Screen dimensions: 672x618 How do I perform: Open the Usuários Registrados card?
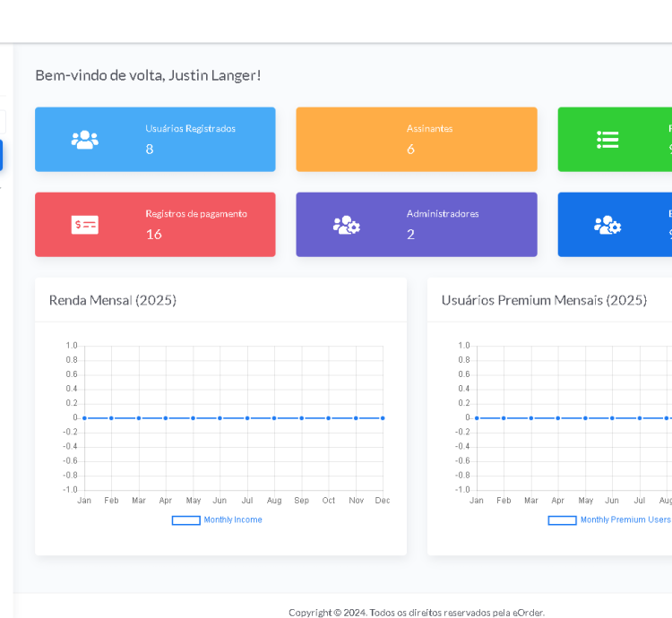(155, 140)
